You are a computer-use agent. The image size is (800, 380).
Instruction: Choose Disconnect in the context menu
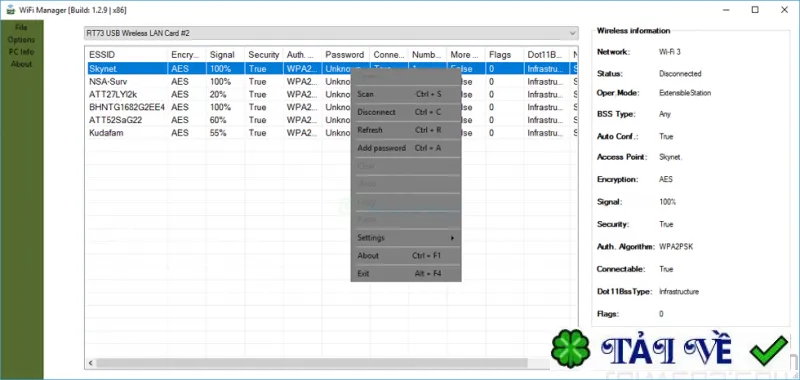coord(406,112)
